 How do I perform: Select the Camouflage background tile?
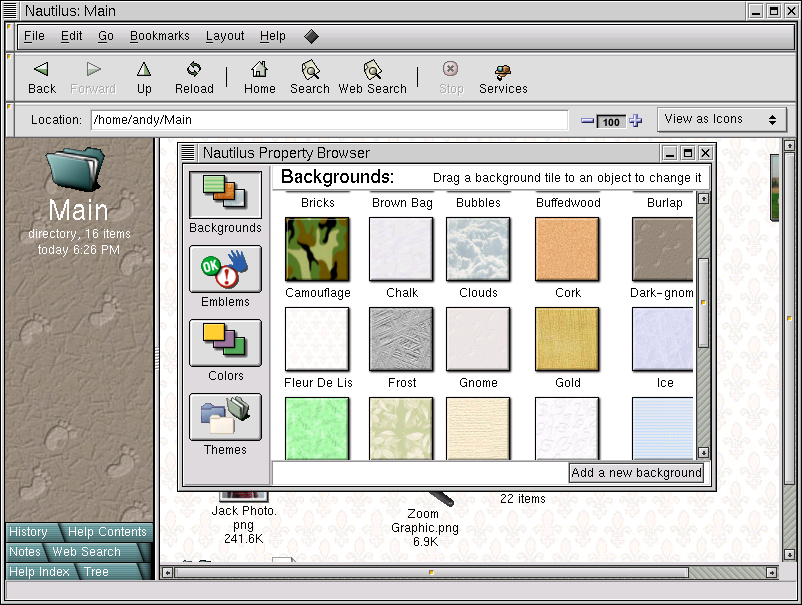[317, 249]
